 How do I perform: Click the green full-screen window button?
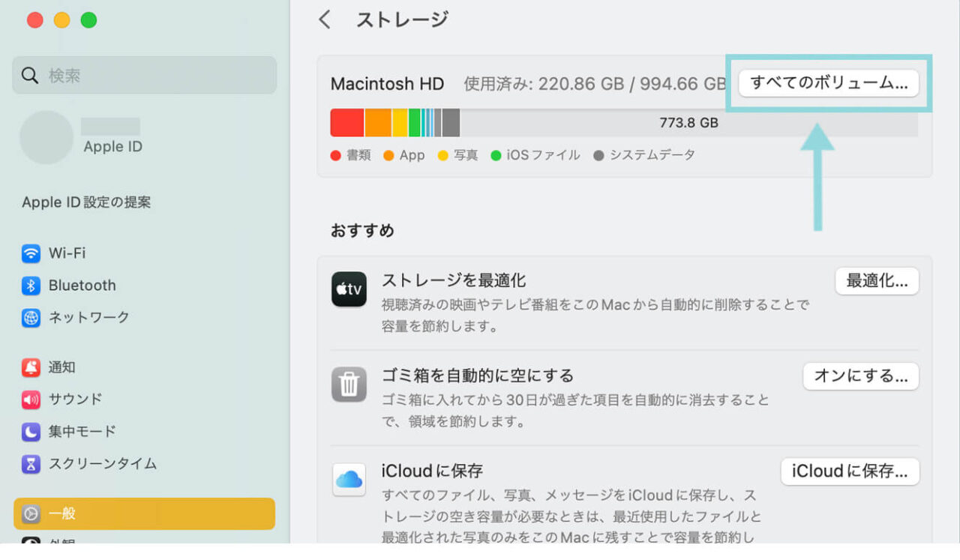tap(89, 20)
